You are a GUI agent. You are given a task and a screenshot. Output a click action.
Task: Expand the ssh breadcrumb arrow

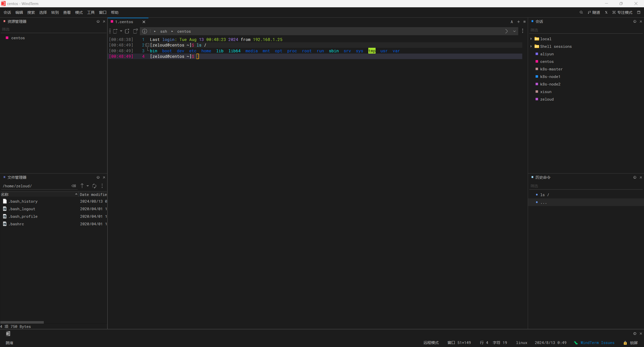coord(155,31)
